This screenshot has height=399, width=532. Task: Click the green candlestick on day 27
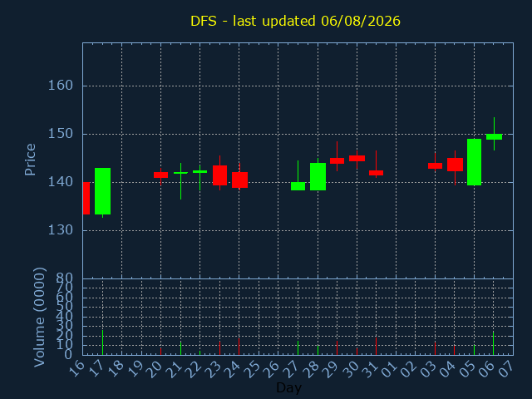(x=298, y=186)
